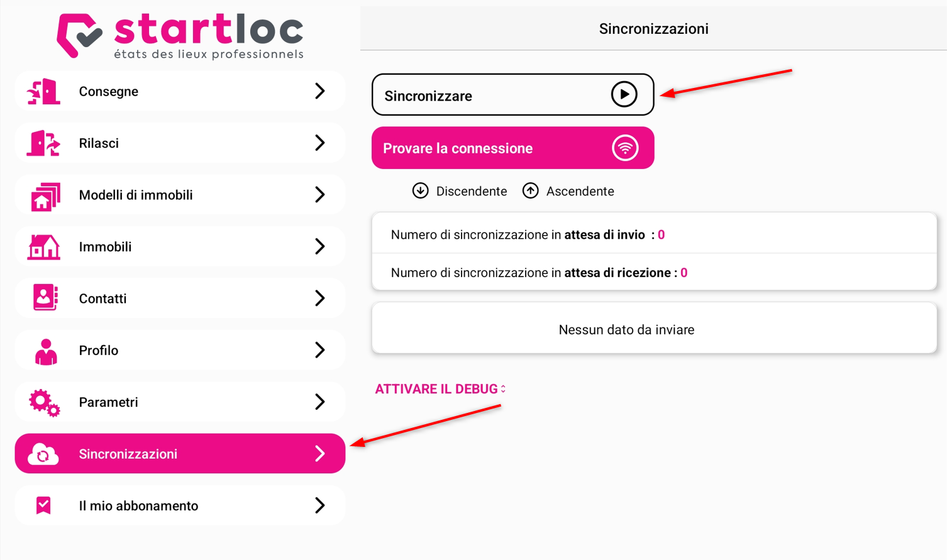Image resolution: width=947 pixels, height=560 pixels.
Task: Click the Provare la connessione button
Action: [512, 148]
